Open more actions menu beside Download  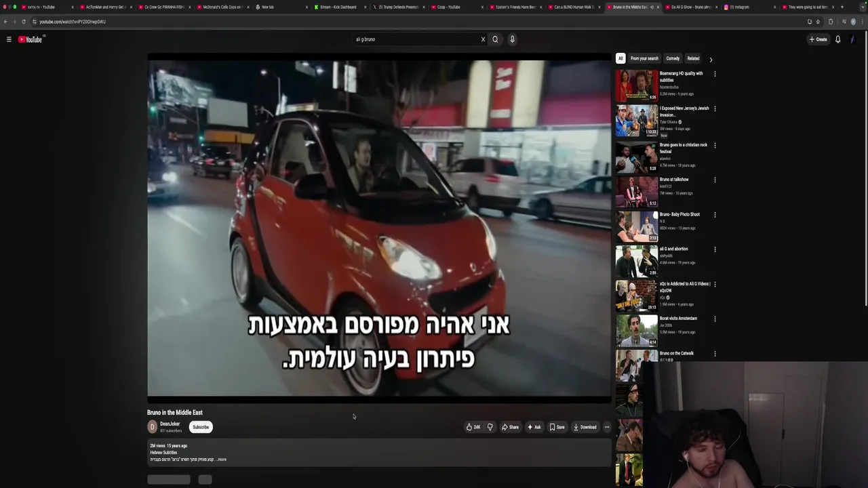(x=607, y=427)
